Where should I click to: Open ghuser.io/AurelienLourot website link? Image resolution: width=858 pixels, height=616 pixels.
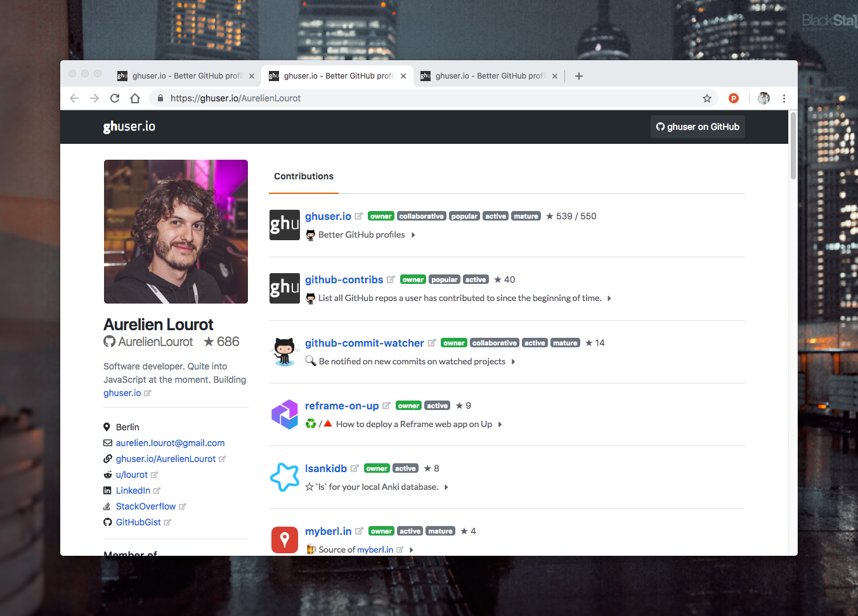[x=166, y=459]
